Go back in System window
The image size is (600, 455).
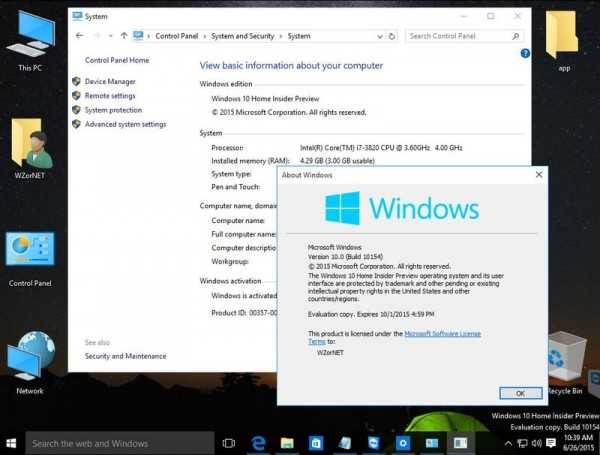click(x=79, y=36)
